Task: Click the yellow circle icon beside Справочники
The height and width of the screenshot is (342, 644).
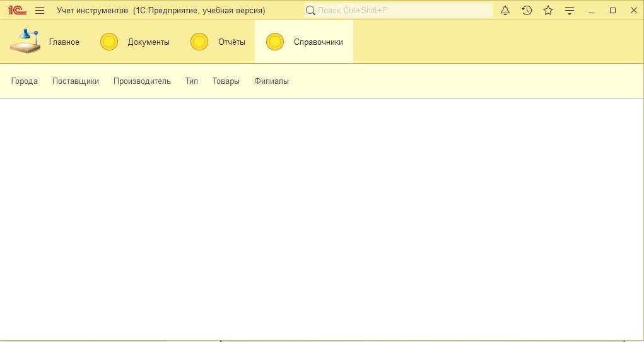Action: pos(275,42)
